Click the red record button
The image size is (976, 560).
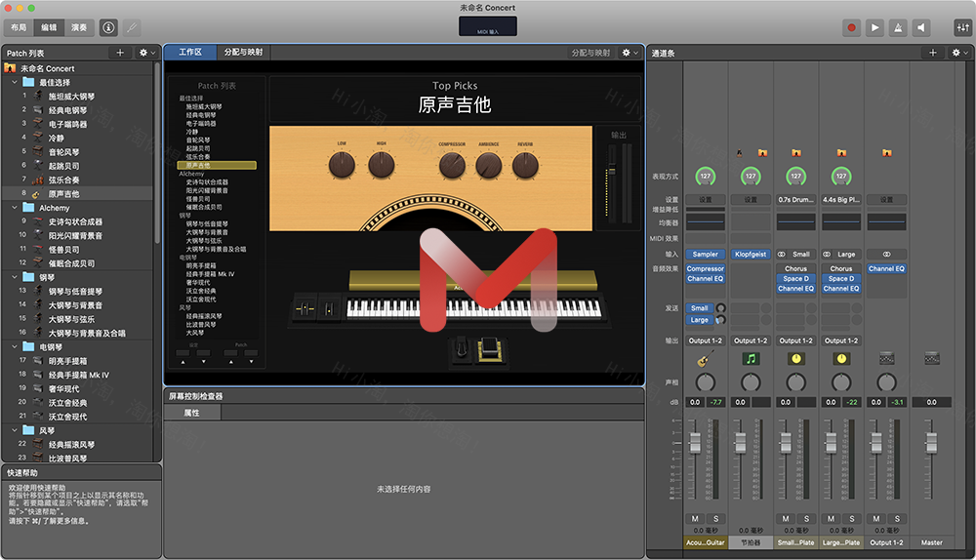point(851,27)
